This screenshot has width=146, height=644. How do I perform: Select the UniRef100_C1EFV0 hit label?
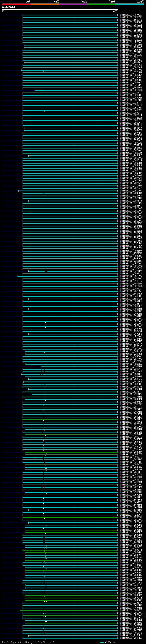tap(131, 70)
